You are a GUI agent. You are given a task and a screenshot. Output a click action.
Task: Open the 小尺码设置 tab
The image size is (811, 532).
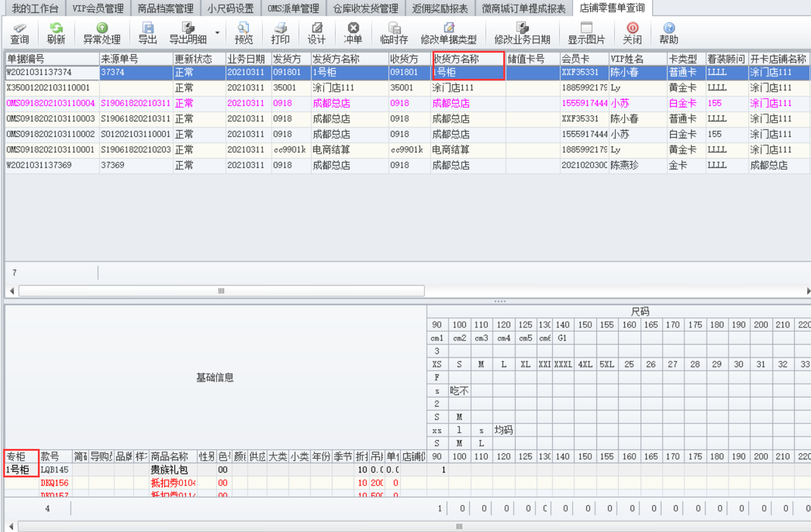click(231, 9)
